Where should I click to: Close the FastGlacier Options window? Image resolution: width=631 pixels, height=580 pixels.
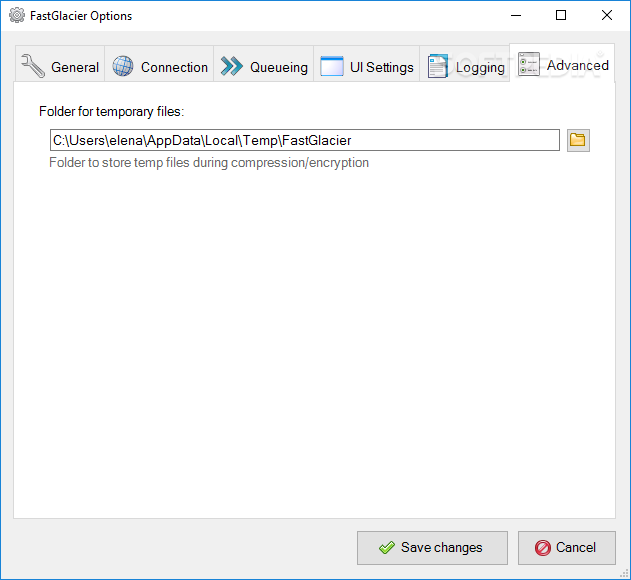click(607, 15)
